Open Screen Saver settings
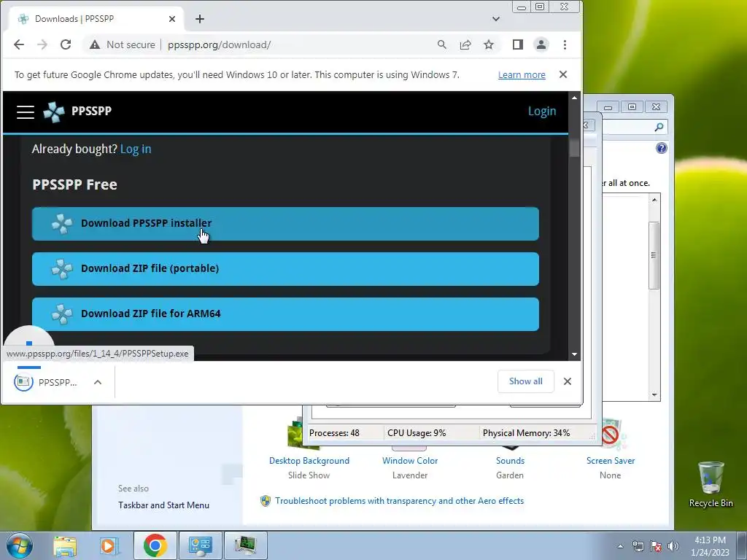This screenshot has width=747, height=560. click(x=611, y=461)
